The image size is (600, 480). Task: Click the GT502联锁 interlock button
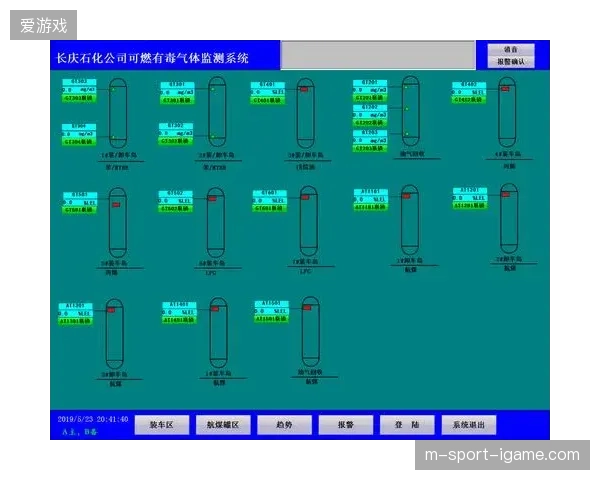(x=176, y=208)
